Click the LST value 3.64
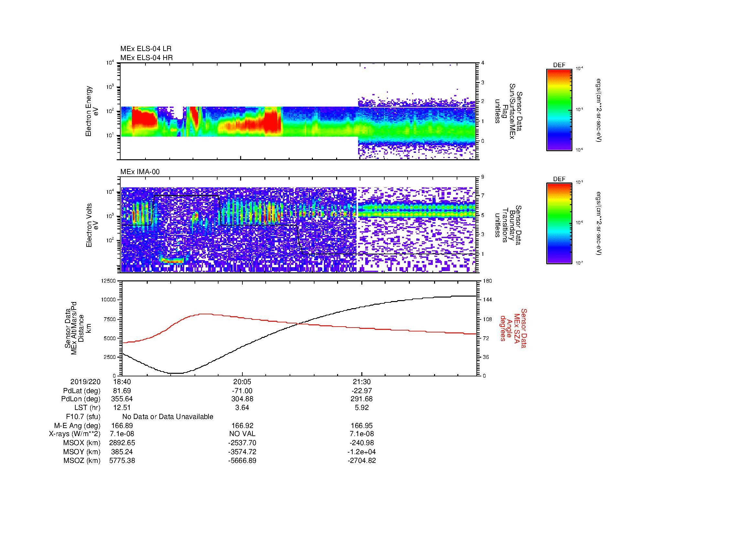The width and height of the screenshot is (756, 534). 242,408
